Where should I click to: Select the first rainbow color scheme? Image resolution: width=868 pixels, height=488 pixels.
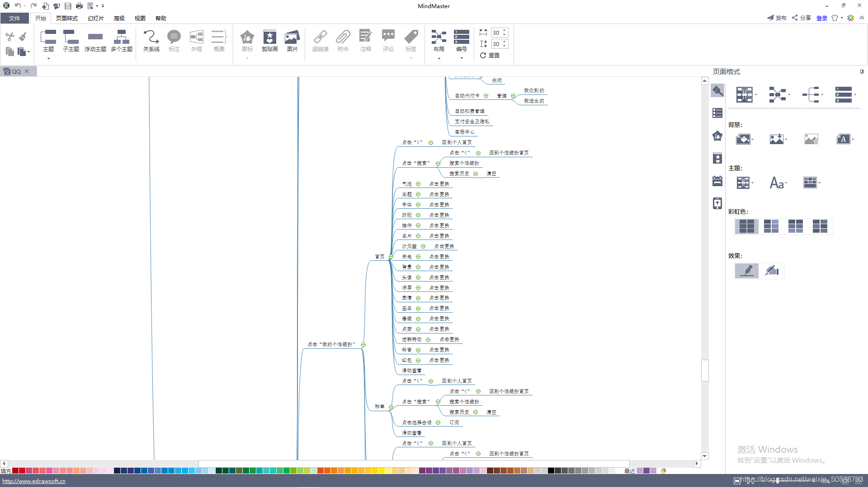[746, 226]
